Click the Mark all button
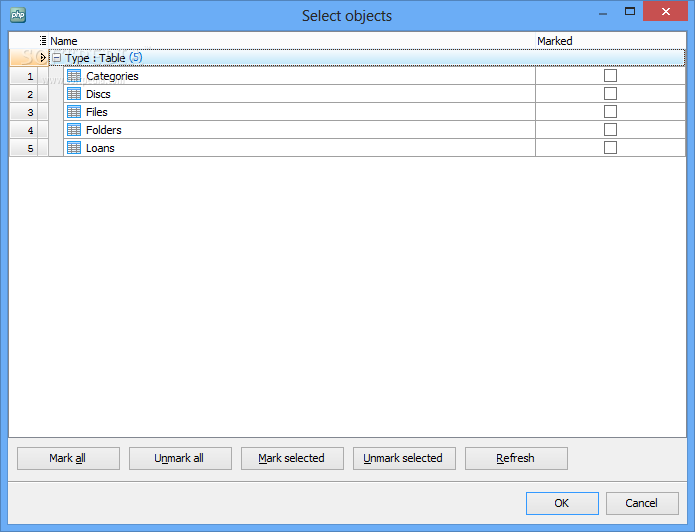This screenshot has height=532, width=695. point(68,458)
